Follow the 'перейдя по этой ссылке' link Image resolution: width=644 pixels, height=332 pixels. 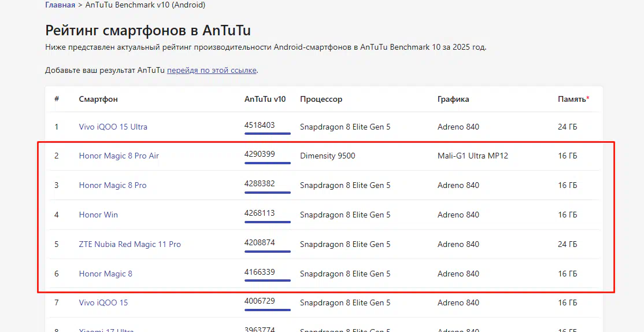click(212, 70)
